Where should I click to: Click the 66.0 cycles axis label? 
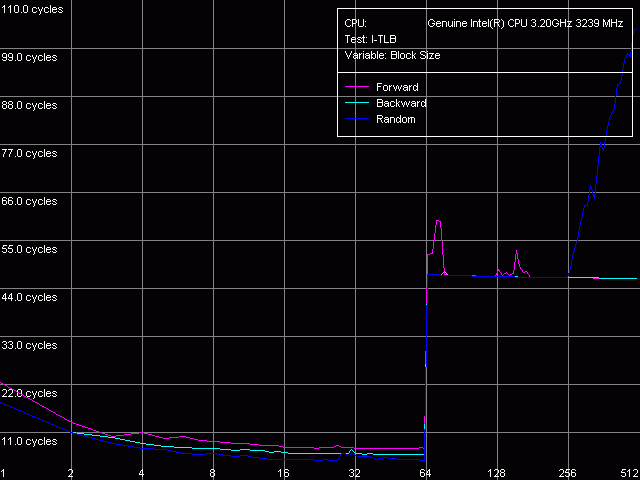29,201
